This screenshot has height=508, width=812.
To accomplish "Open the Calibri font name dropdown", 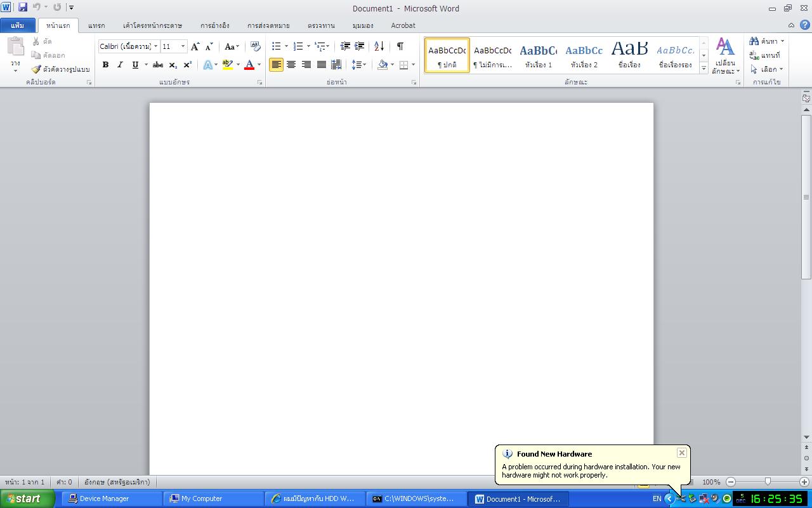I will pyautogui.click(x=156, y=46).
